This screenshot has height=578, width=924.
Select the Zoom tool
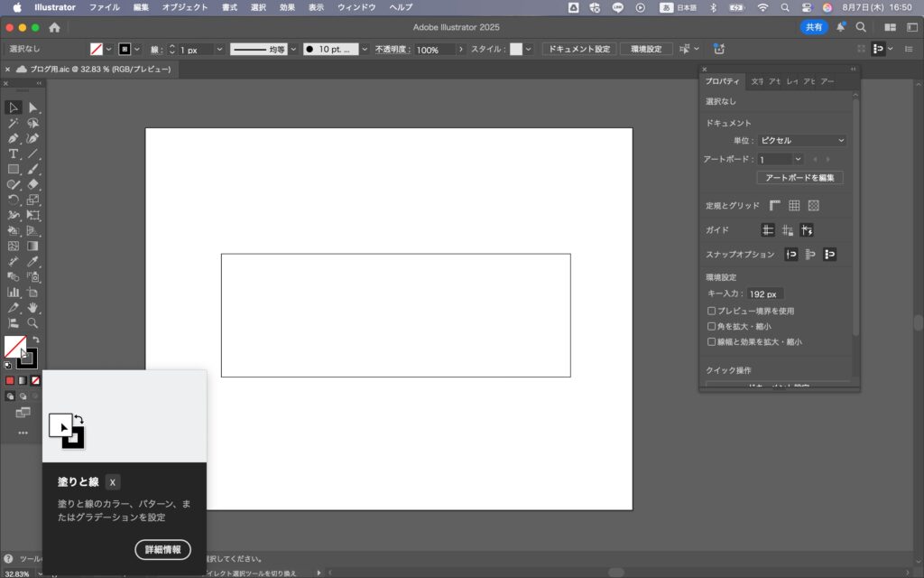point(33,322)
